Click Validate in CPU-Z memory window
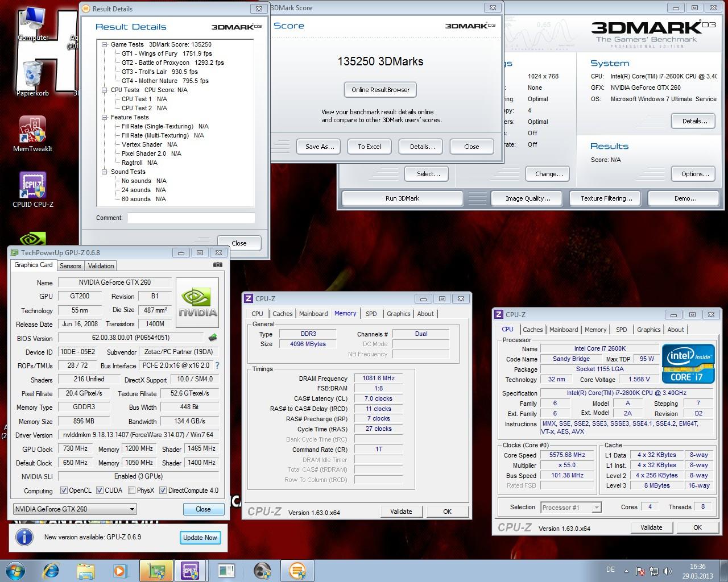Screen dimensions: 728x582 point(401,512)
